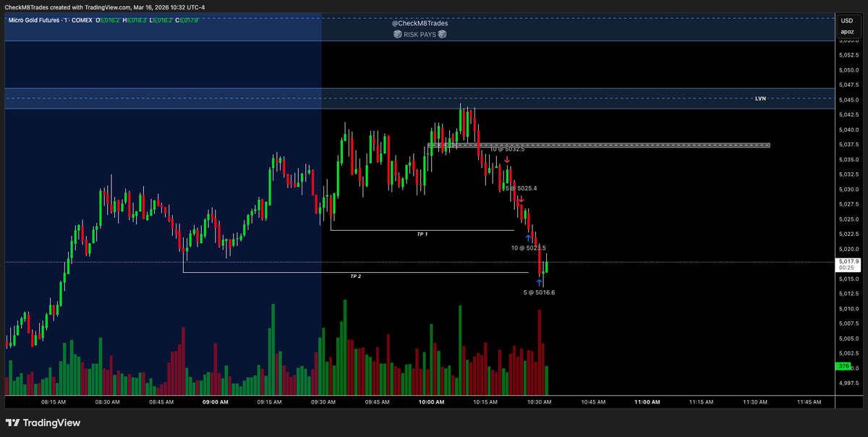Toggle the apoz unit label below USD
868x437 pixels.
(846, 32)
